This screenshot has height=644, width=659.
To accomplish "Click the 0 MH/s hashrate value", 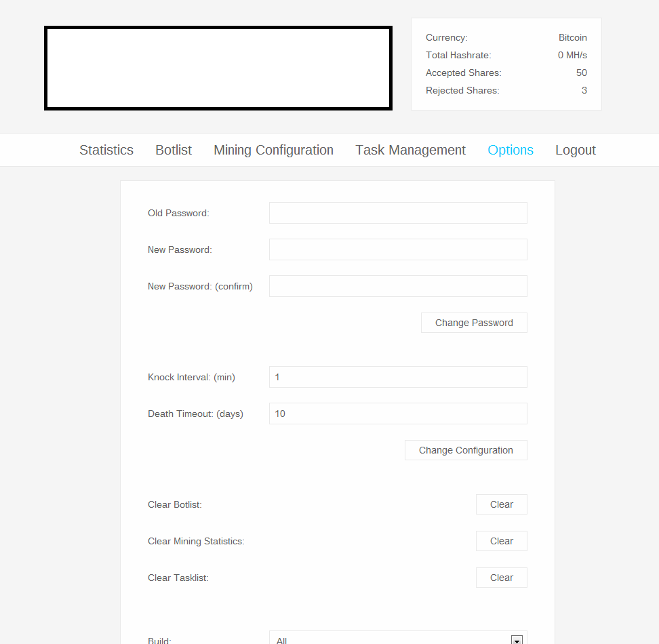I will (572, 55).
